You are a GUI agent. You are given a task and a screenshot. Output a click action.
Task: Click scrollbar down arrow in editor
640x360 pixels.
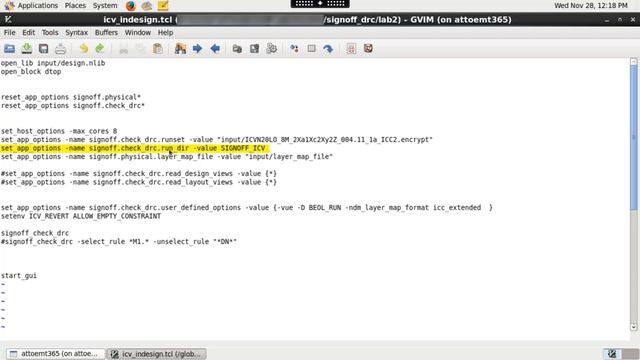coord(633,327)
